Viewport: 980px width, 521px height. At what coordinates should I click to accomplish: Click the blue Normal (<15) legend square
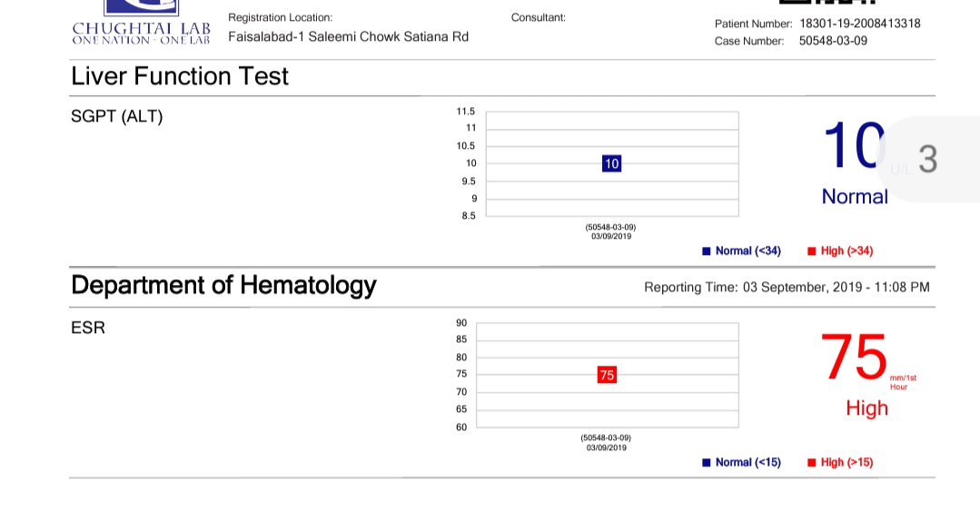click(706, 463)
